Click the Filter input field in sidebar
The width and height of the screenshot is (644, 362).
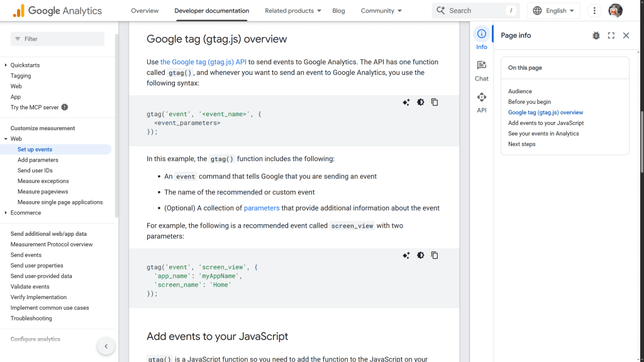pos(58,39)
